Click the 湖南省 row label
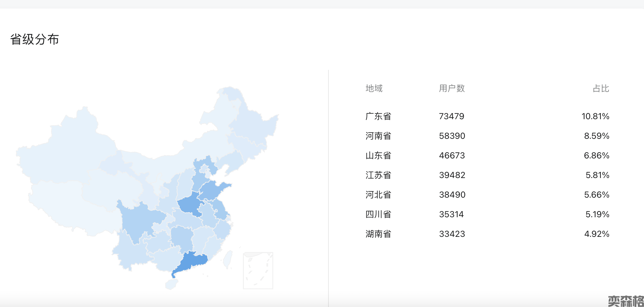 (378, 234)
